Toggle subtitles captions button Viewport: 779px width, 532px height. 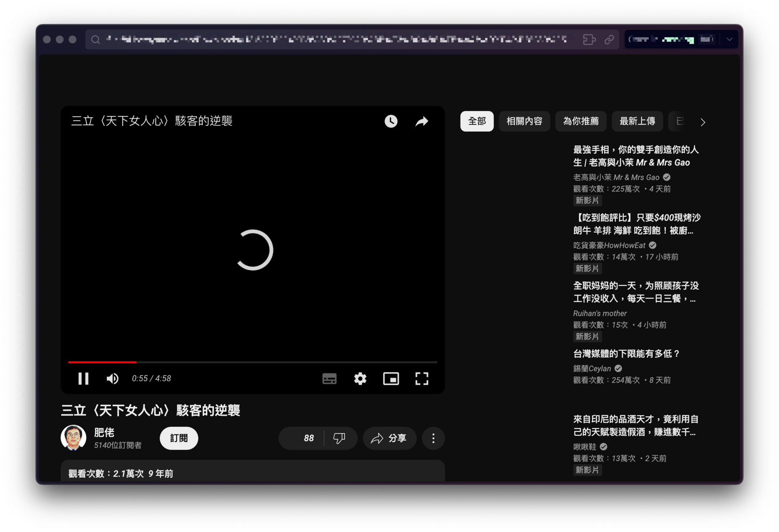[x=329, y=378]
